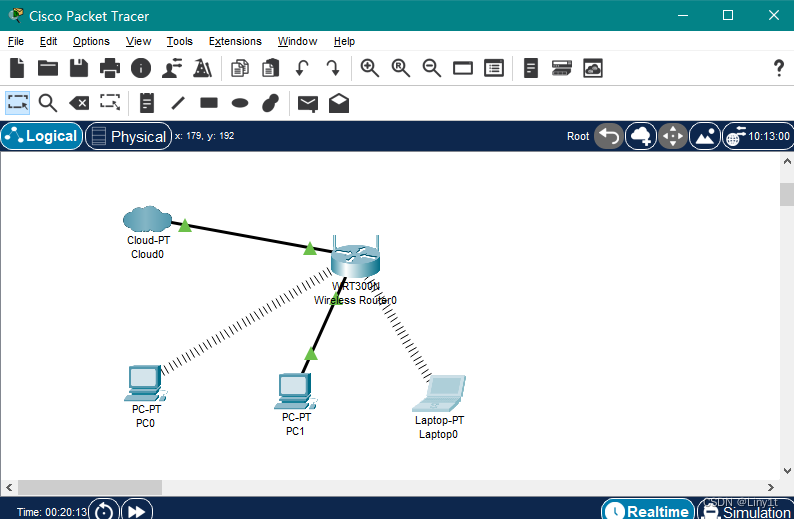Open the command log document icon
794x519 pixels.
click(531, 68)
